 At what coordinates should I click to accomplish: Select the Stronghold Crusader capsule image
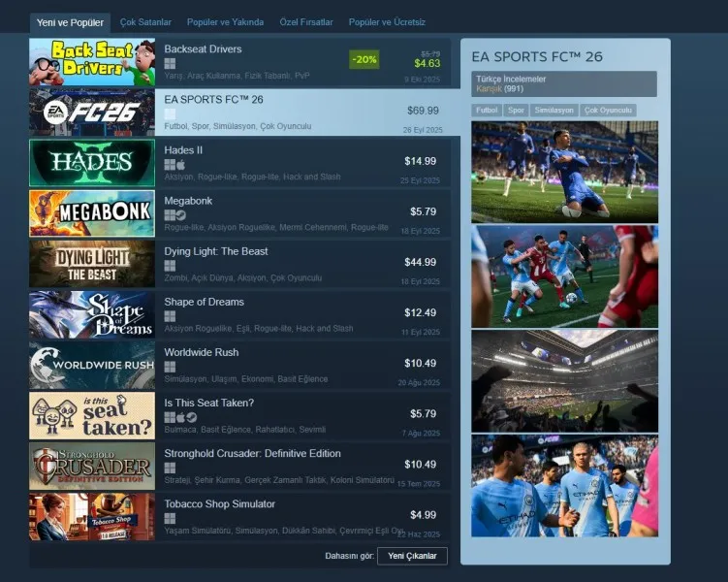tap(92, 467)
